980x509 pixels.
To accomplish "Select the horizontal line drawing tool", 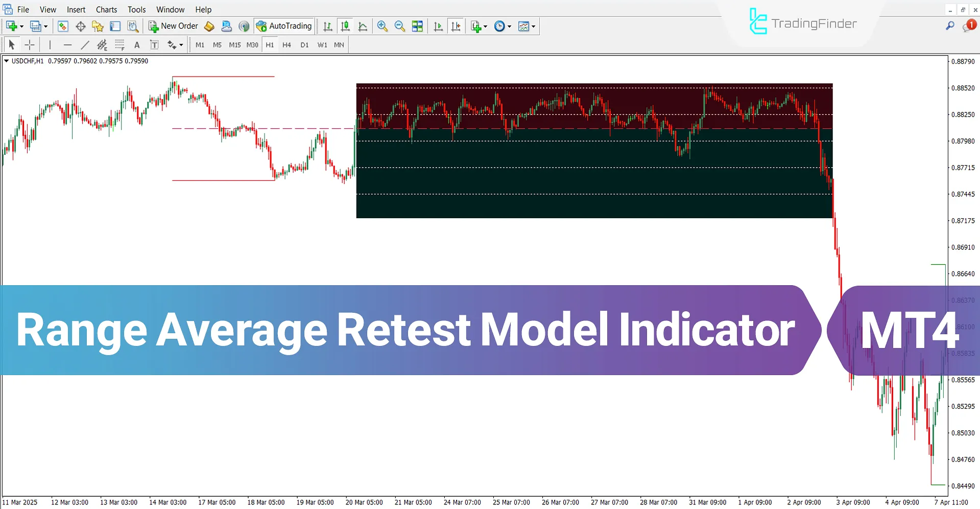I will coord(68,44).
